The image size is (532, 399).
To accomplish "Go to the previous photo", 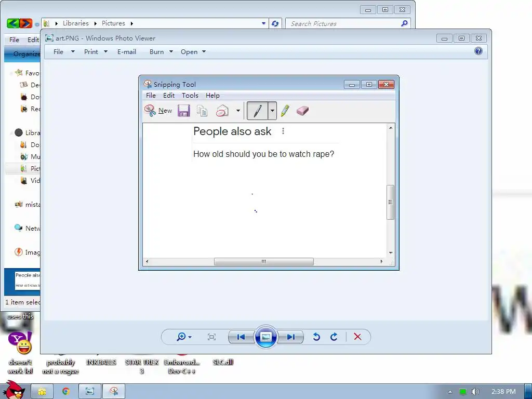I will tap(241, 337).
